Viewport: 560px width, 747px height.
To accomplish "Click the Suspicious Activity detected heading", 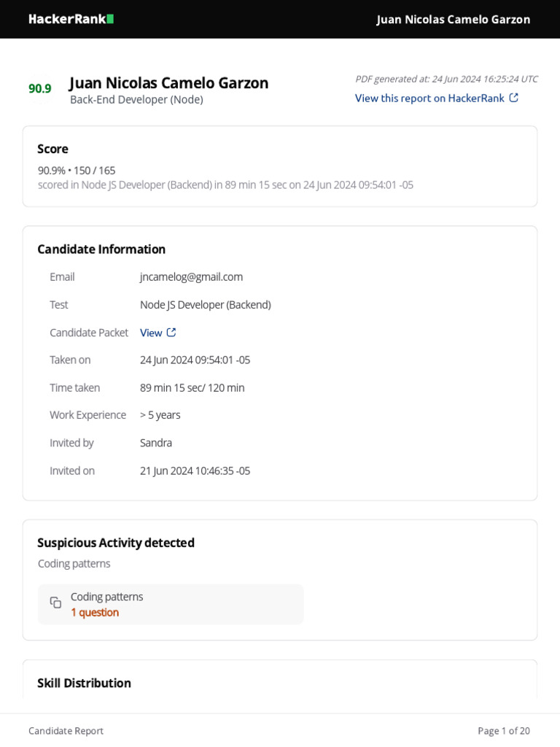I will pyautogui.click(x=116, y=543).
